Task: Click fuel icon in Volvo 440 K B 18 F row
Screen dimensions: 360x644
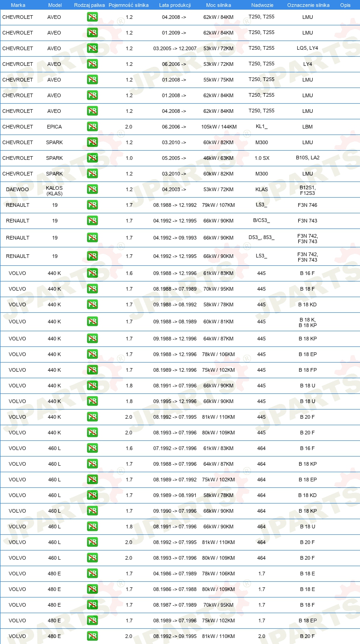Action: (x=92, y=289)
